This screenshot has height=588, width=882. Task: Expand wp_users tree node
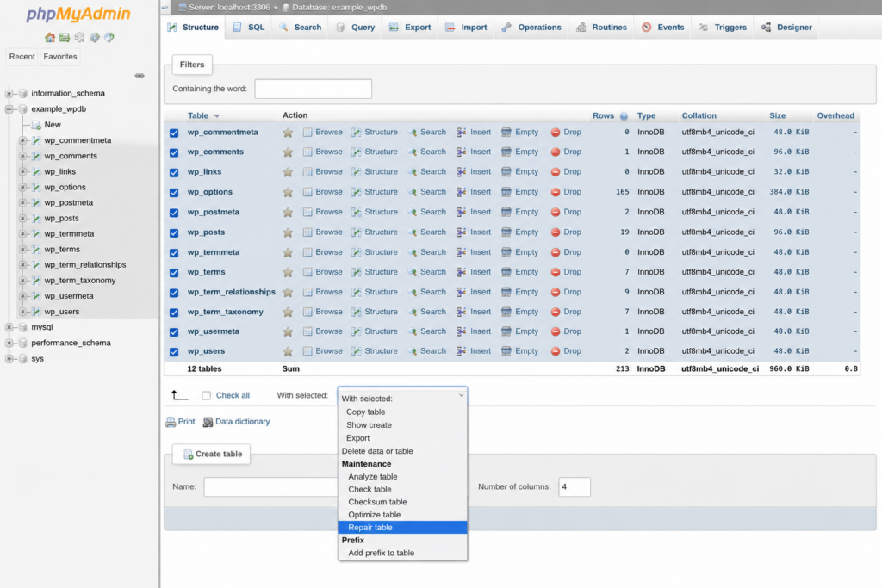22,312
